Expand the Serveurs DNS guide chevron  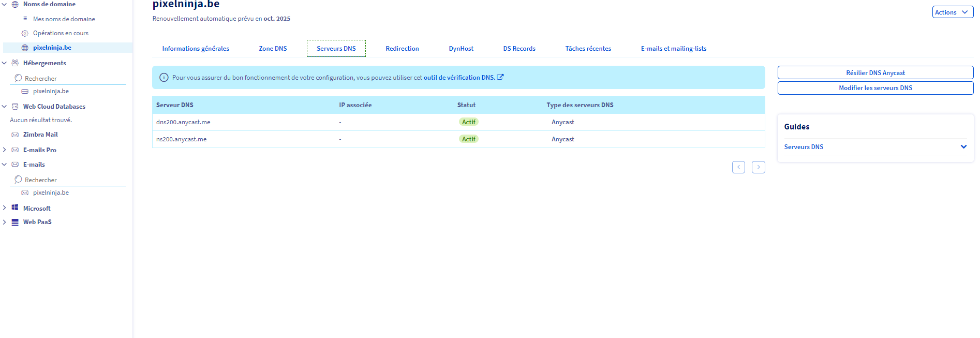pyautogui.click(x=963, y=147)
